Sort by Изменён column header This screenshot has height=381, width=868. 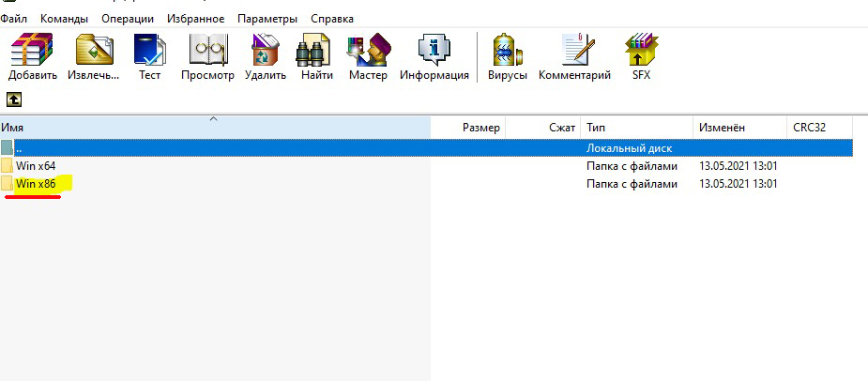point(721,127)
